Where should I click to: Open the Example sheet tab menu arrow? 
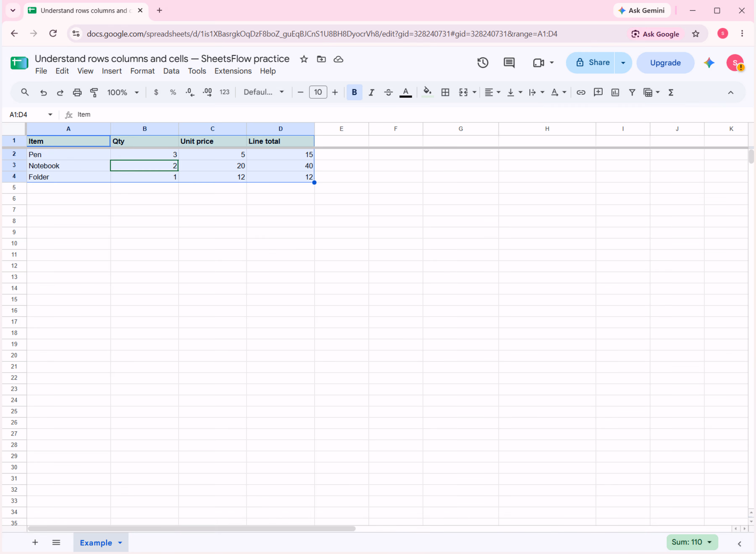click(120, 543)
